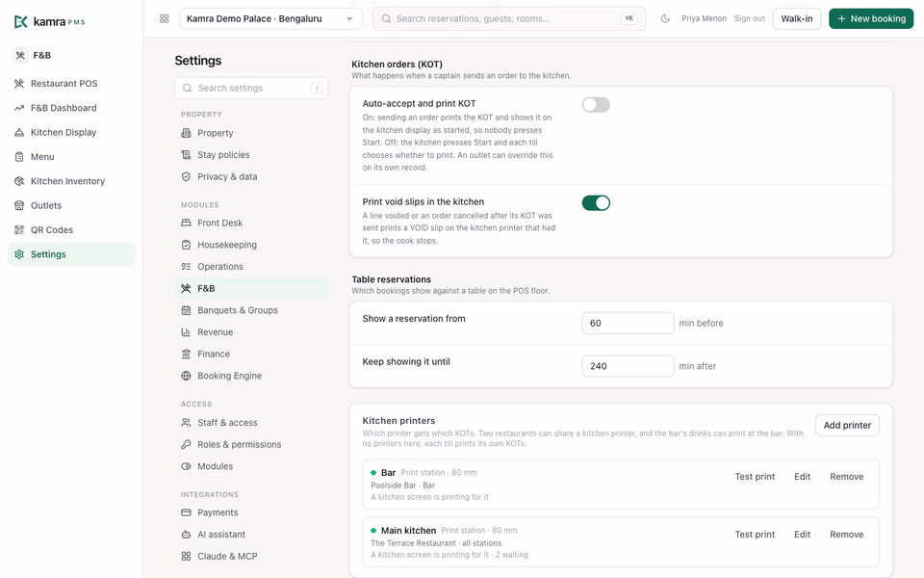Click the Sign out link
The height and width of the screenshot is (578, 924).
[750, 19]
